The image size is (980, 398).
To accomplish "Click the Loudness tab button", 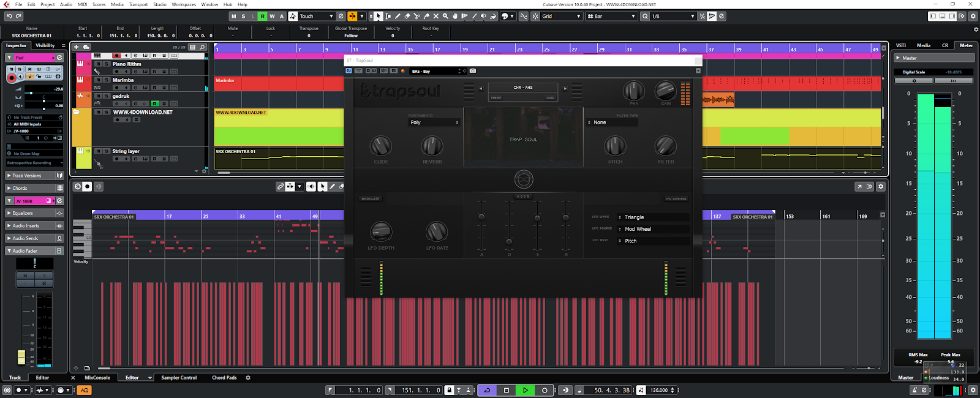I will [938, 378].
